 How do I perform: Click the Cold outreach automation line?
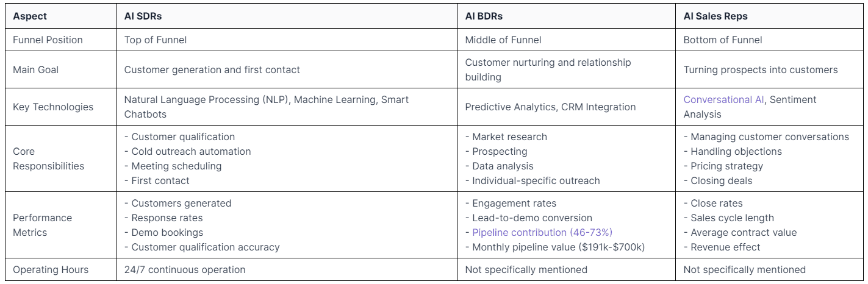tap(187, 151)
